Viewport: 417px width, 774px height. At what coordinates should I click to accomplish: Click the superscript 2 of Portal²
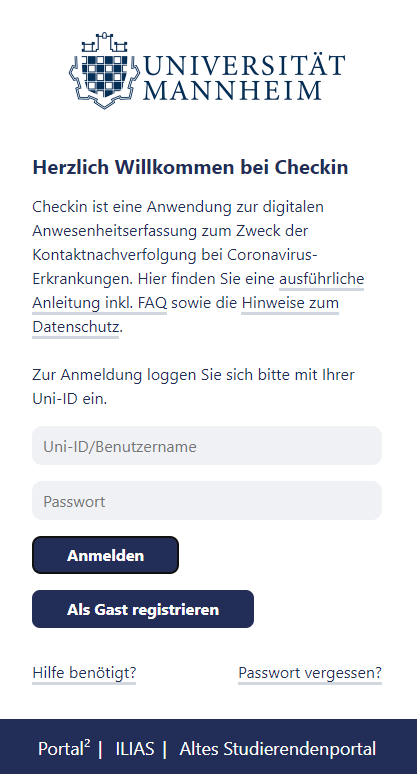(x=87, y=743)
